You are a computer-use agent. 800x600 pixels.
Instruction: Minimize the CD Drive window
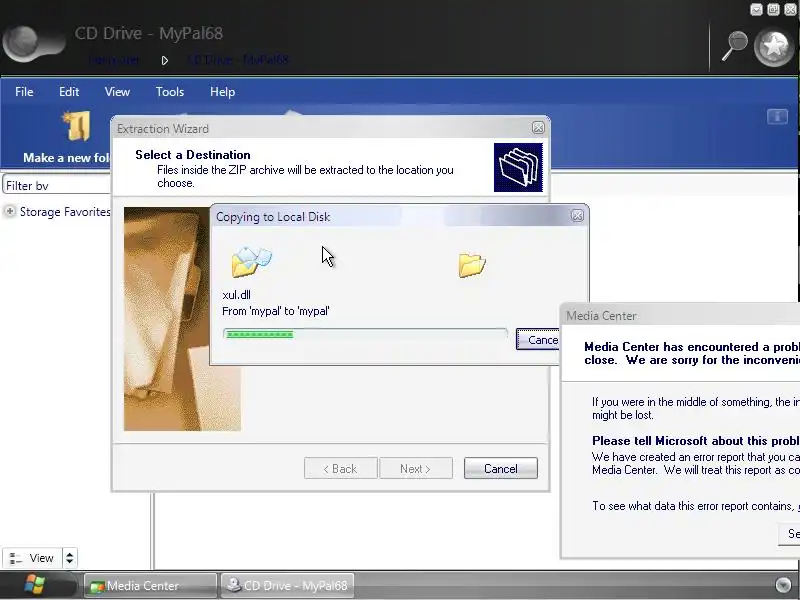click(756, 9)
